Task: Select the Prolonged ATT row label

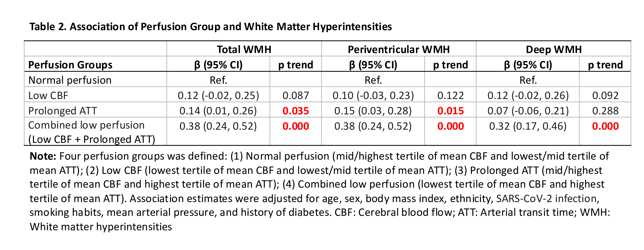Action: (x=62, y=111)
